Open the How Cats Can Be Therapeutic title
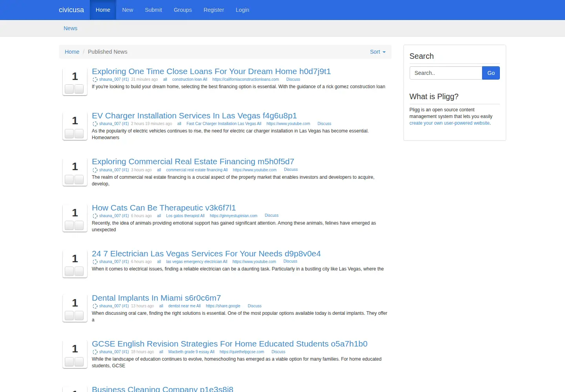Viewport: 565px width, 392px height. (x=164, y=208)
